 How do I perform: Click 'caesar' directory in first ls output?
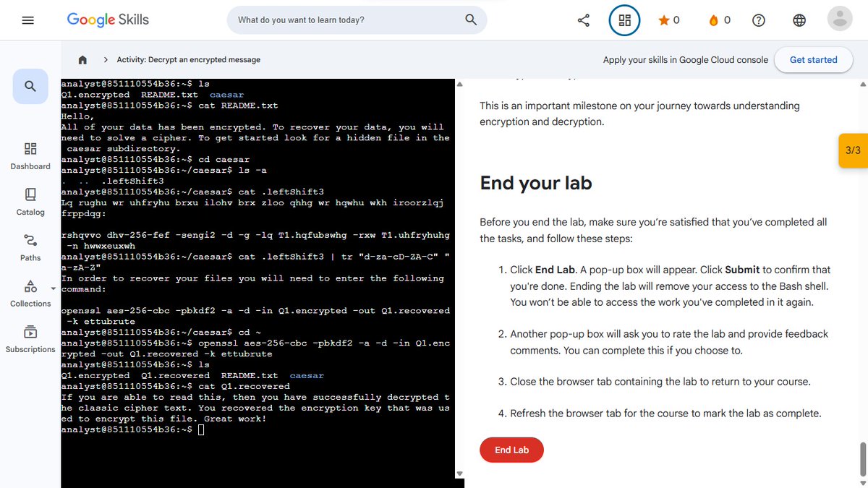(226, 95)
